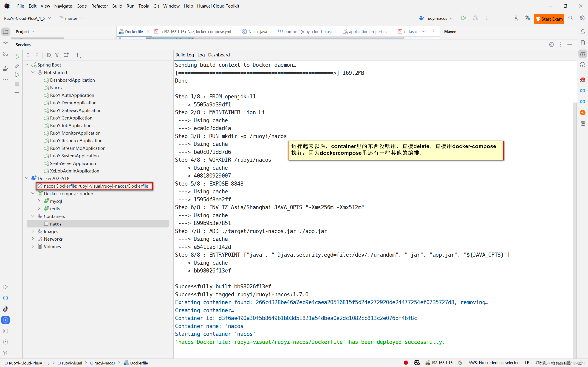Screen dimensions: 588x367
Task: Open the Database tool window icon
Action: coord(582,43)
